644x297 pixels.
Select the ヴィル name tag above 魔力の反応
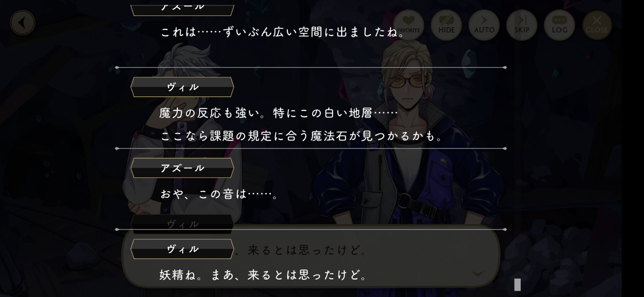coord(182,87)
